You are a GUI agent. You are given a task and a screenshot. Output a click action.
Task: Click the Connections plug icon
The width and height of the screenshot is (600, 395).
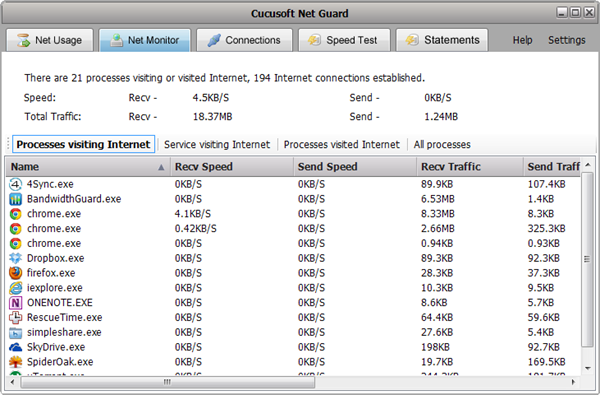pyautogui.click(x=214, y=40)
